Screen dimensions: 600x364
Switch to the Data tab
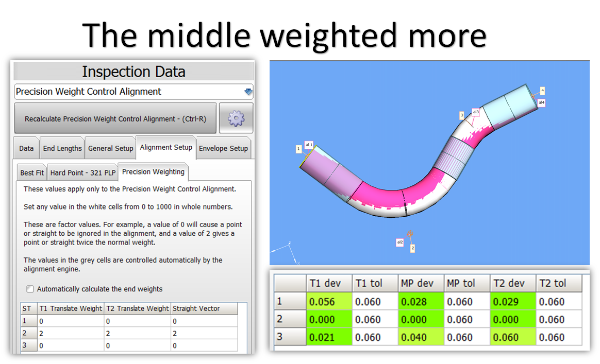tap(26, 148)
